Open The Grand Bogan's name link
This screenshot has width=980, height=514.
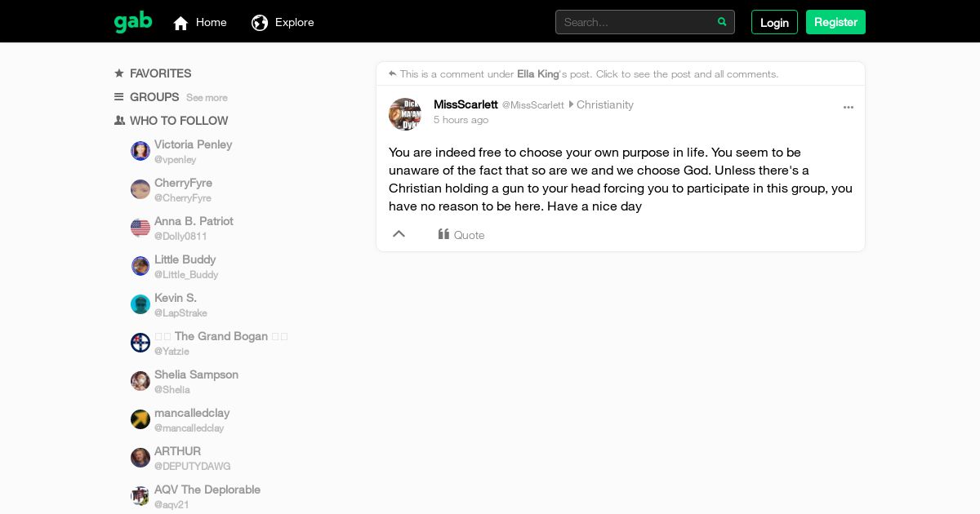click(221, 336)
